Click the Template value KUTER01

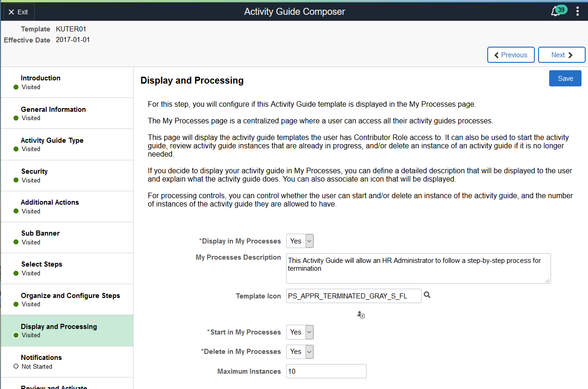[x=71, y=29]
